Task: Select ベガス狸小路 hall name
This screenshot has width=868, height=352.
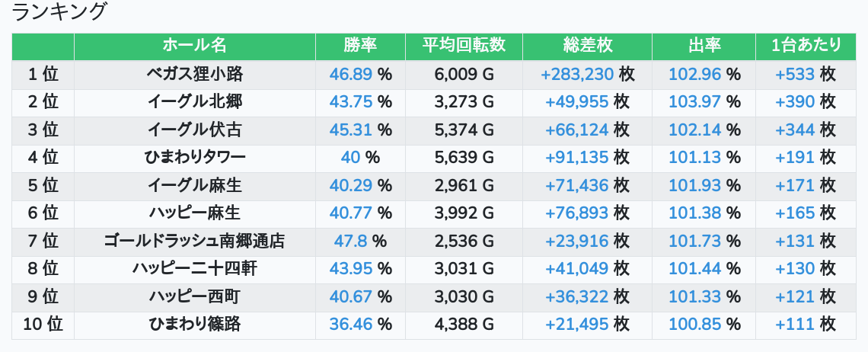Action: [195, 74]
